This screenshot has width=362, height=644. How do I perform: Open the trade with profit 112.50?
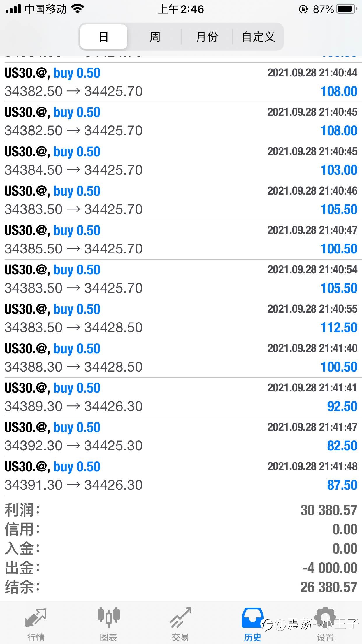[x=181, y=318]
